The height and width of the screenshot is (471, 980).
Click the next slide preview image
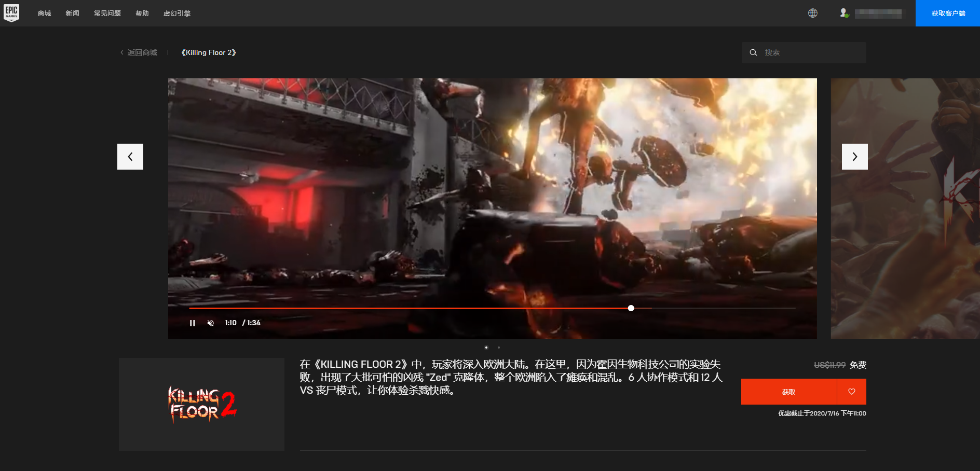tap(905, 209)
